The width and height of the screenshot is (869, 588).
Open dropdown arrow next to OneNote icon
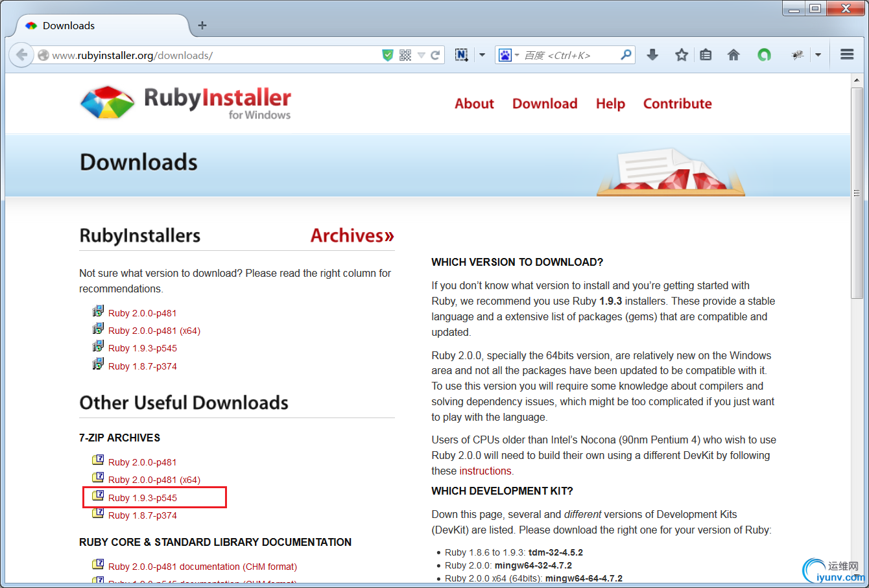point(482,55)
